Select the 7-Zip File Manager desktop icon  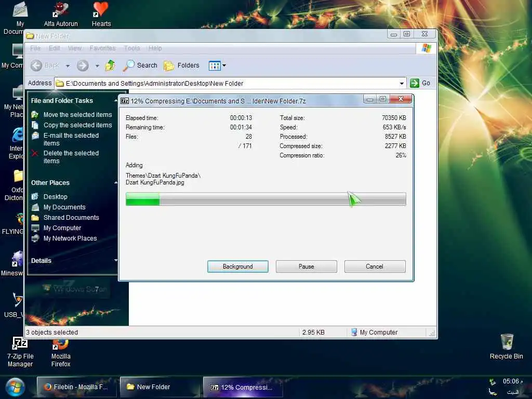tap(20, 352)
